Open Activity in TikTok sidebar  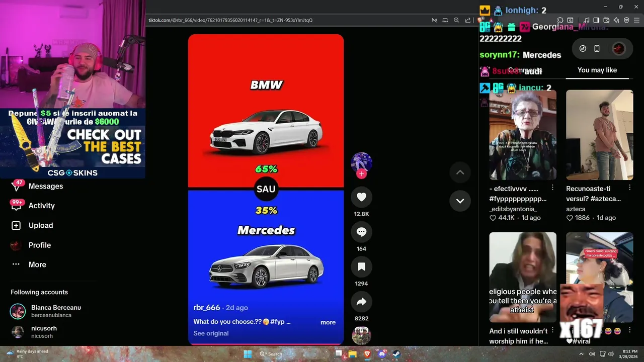[42, 206]
